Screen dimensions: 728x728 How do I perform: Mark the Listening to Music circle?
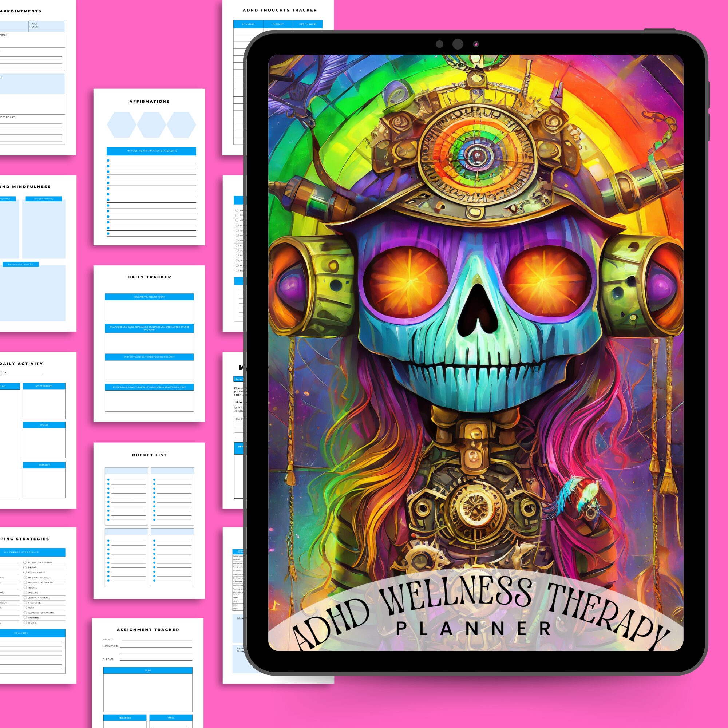coord(25,577)
